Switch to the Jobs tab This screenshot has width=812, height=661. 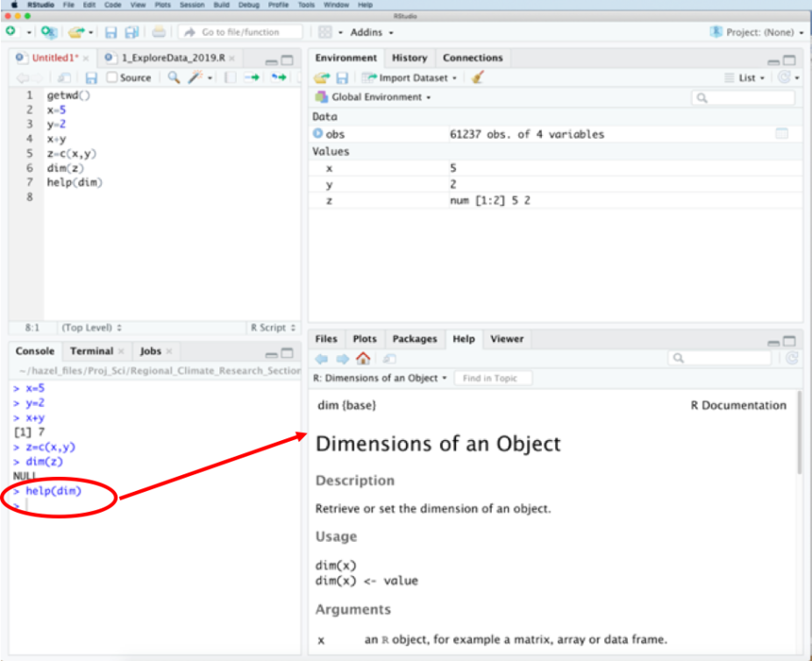coord(150,351)
